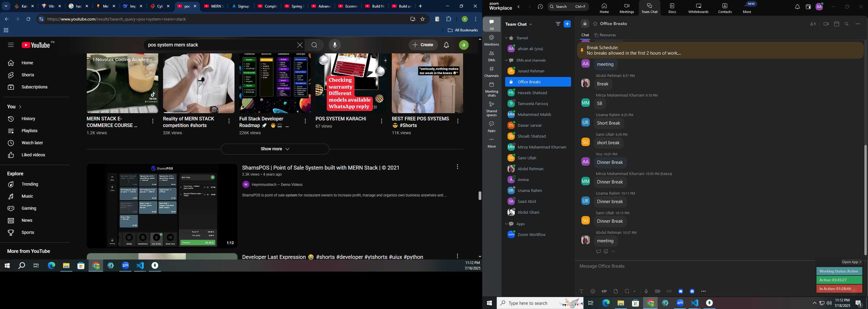
Task: Open Mentions in Zoom sidebar
Action: 492,40
